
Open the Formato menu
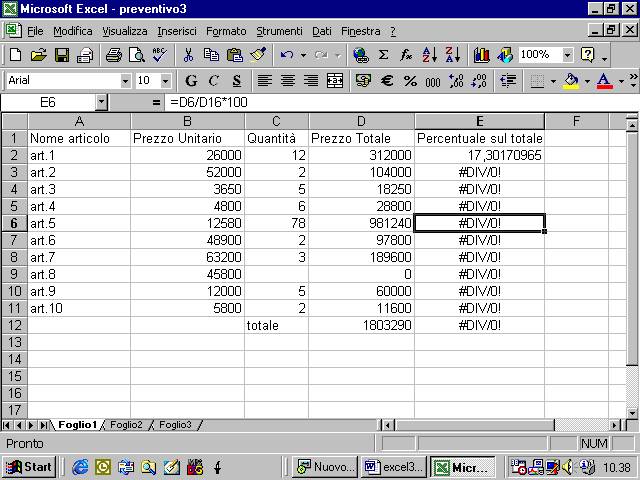(x=226, y=31)
